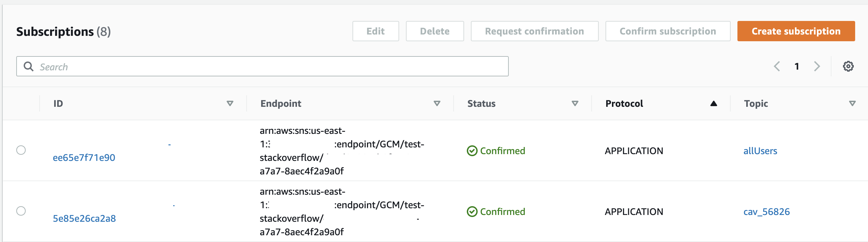The image size is (868, 242).
Task: Sort by Status column arrow
Action: [575, 103]
